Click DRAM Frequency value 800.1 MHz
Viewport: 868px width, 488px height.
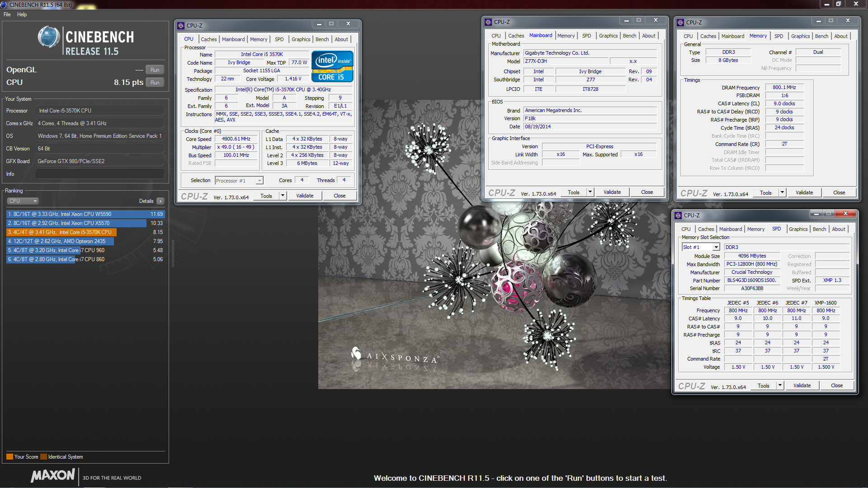[784, 88]
